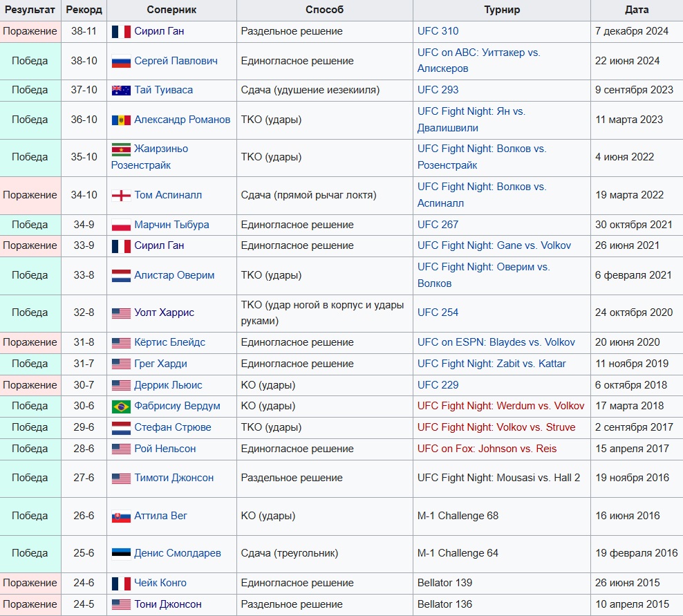Open the Чейк Конго link
This screenshot has width=683, height=616.
pyautogui.click(x=160, y=583)
